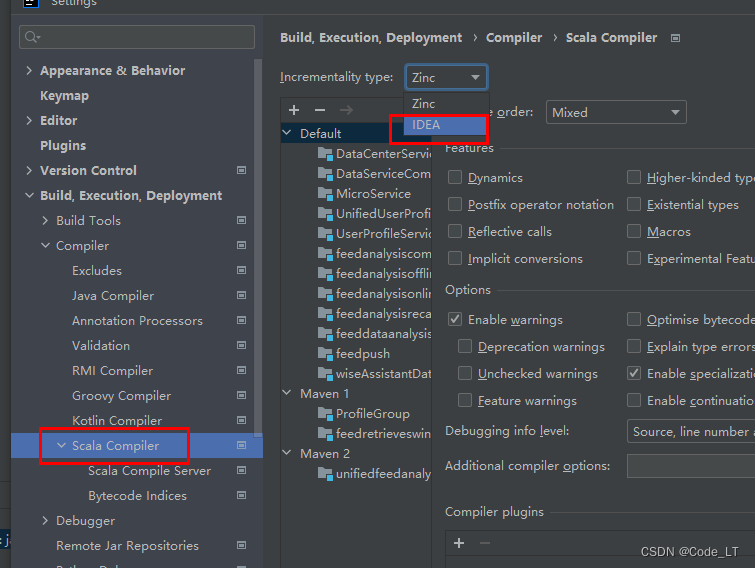Collapse the Maven 1 profile
Screen dimensions: 755x568
click(x=287, y=393)
